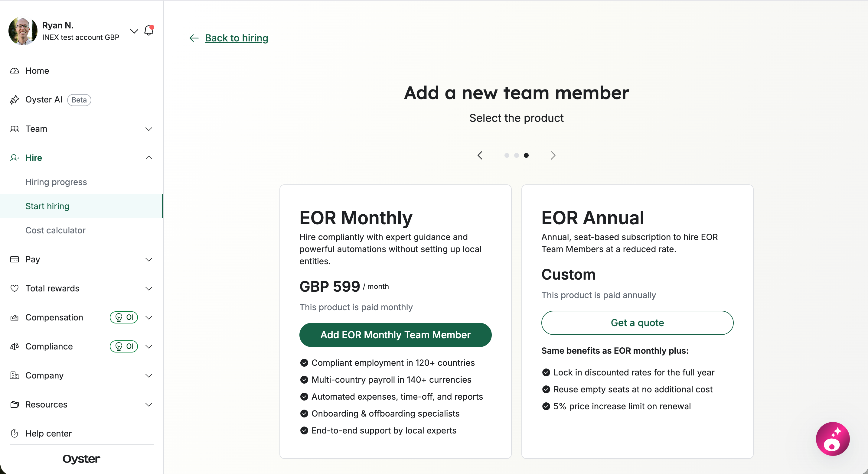Click the Custom price text
The height and width of the screenshot is (474, 868).
569,274
